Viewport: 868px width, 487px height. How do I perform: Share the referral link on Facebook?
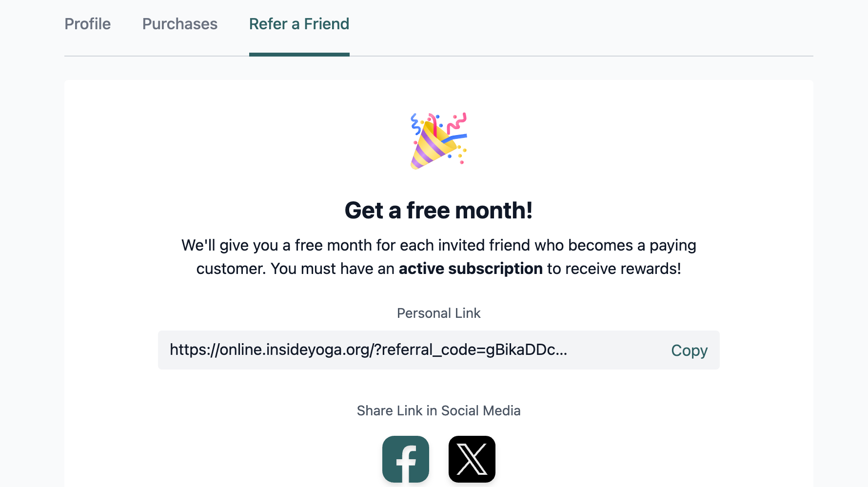pos(406,459)
